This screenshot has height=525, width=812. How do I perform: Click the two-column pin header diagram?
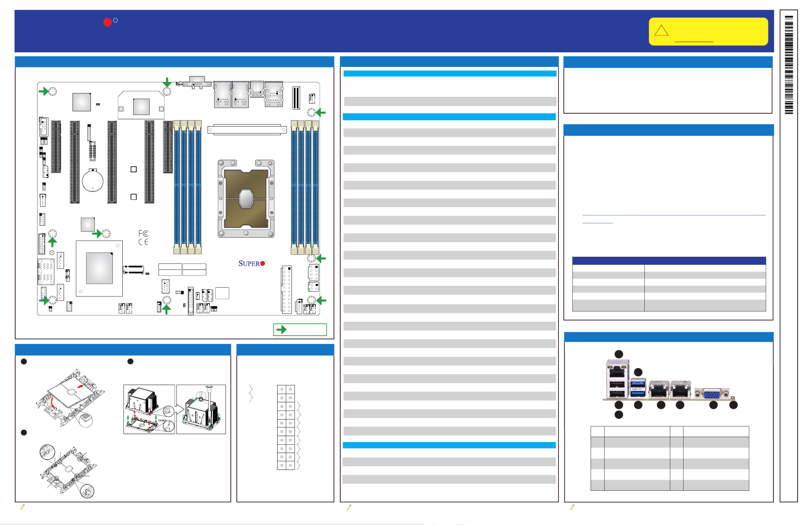[x=286, y=428]
